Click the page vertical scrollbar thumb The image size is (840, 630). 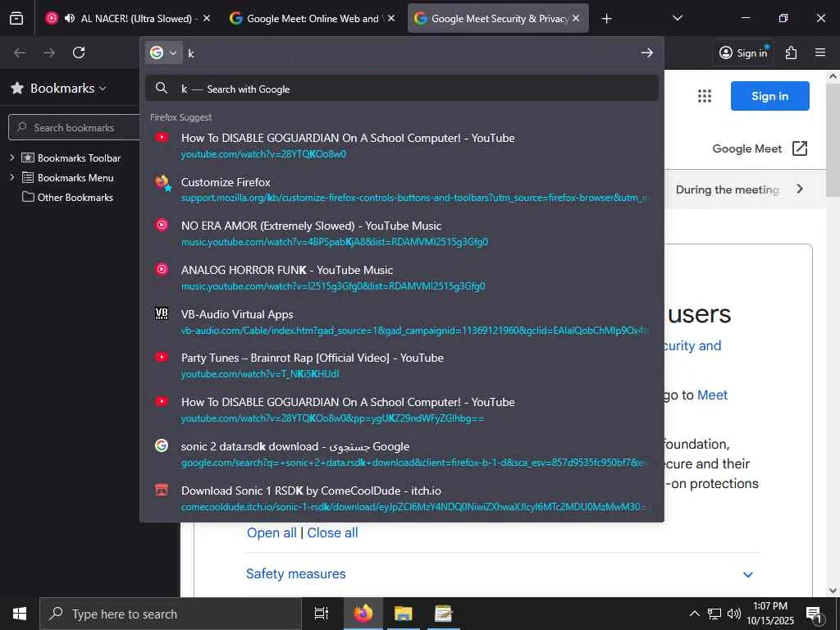tap(833, 139)
